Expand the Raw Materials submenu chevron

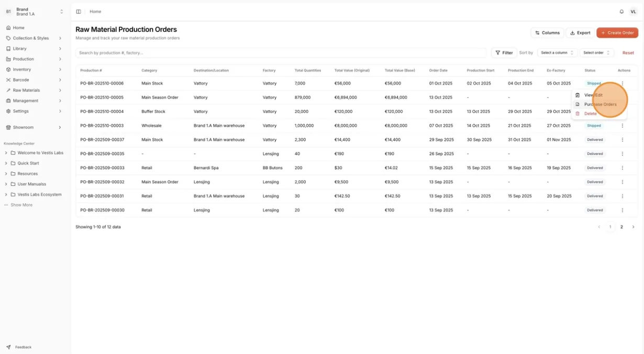click(60, 91)
